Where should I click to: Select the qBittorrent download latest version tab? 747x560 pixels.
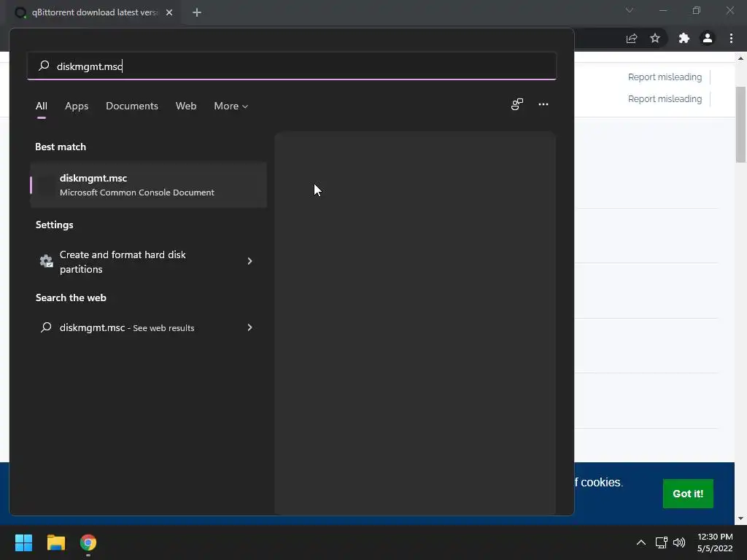pos(94,12)
